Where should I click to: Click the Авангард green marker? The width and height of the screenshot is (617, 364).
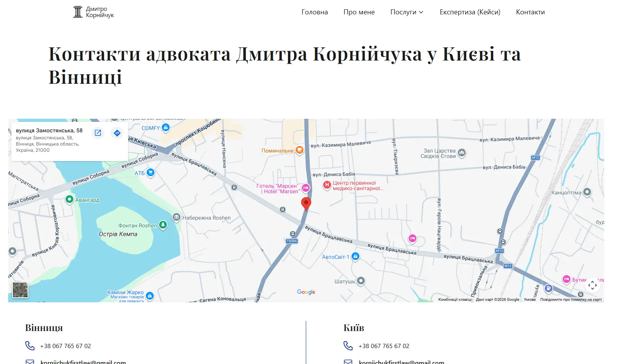point(69,199)
